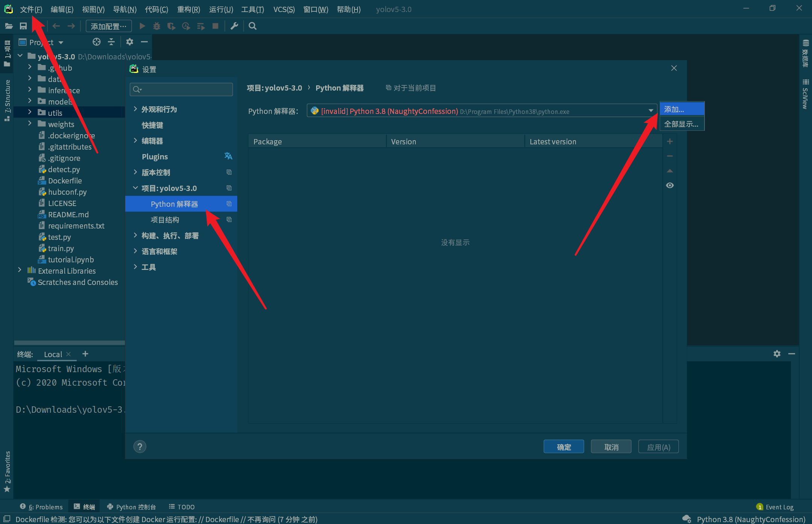The width and height of the screenshot is (812, 524).
Task: Open the Python interpreter dropdown
Action: [651, 111]
